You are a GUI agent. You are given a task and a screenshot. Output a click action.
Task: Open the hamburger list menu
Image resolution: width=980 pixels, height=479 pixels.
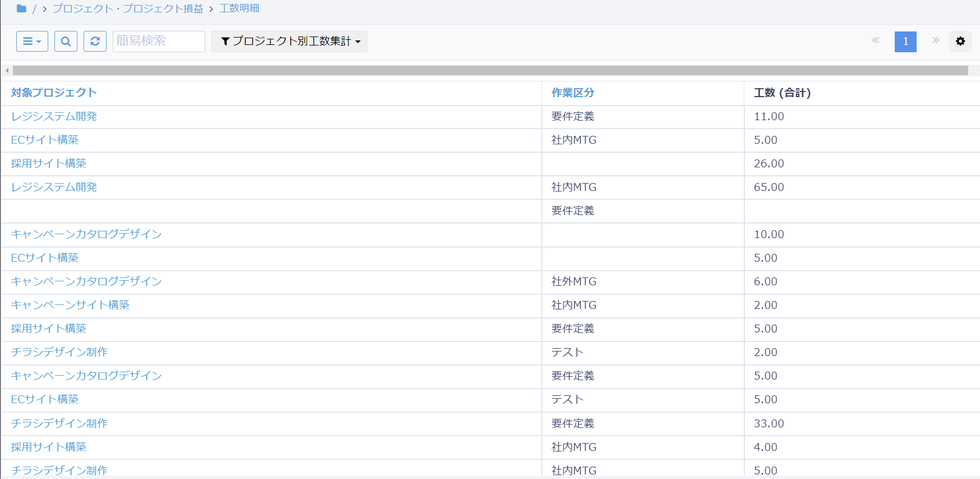[32, 42]
